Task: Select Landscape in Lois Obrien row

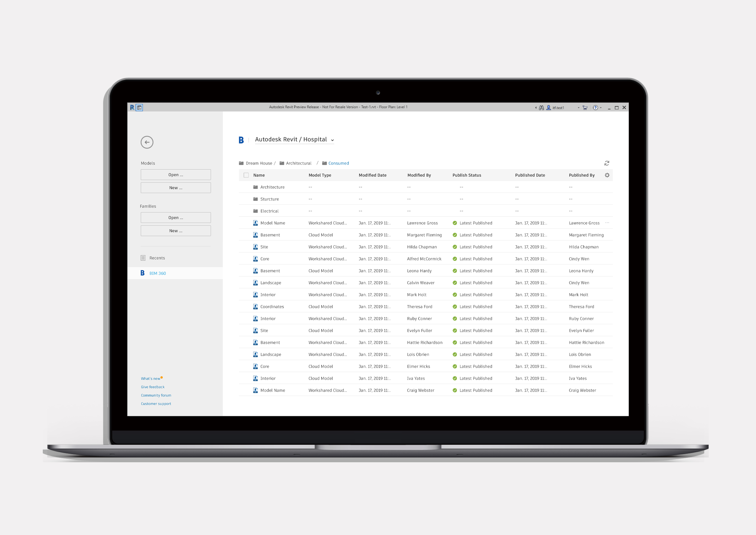Action: (x=271, y=354)
